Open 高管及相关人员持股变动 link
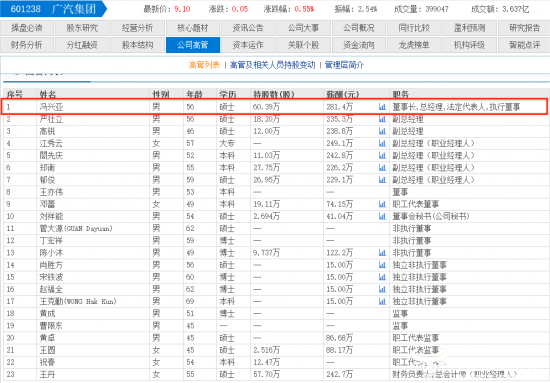 coord(273,65)
